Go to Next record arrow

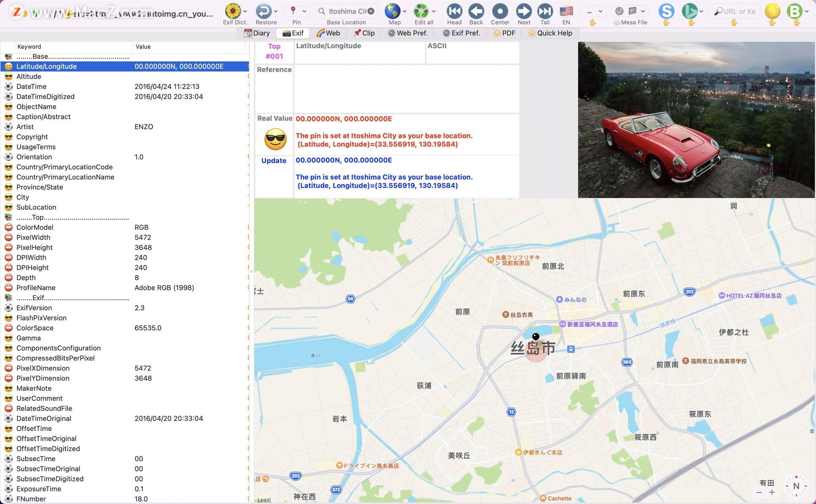coord(524,11)
